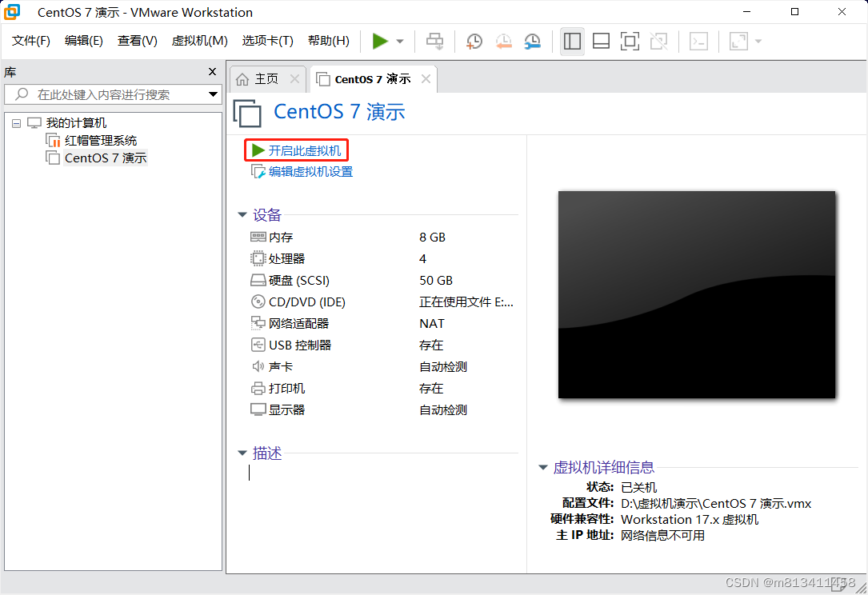Collapse the 设备 section
868x595 pixels.
click(x=242, y=215)
